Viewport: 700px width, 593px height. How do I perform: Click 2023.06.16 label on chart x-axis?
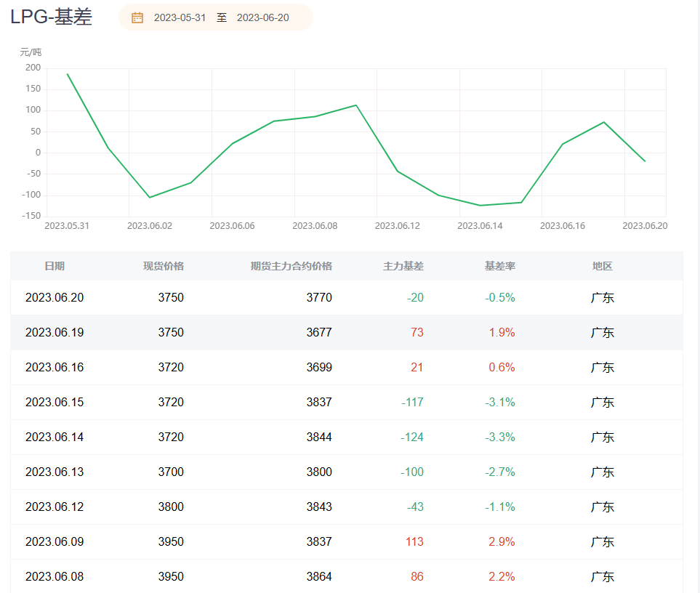pos(563,226)
